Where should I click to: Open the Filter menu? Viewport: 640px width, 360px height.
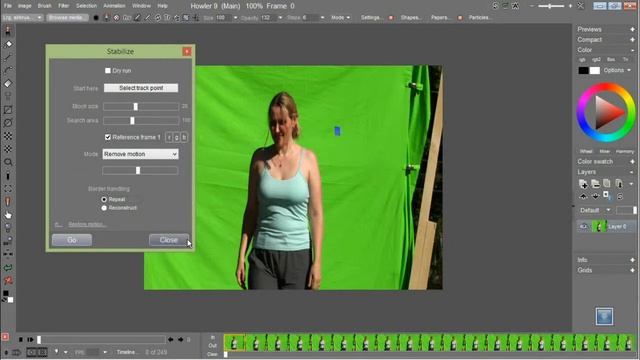tap(63, 6)
